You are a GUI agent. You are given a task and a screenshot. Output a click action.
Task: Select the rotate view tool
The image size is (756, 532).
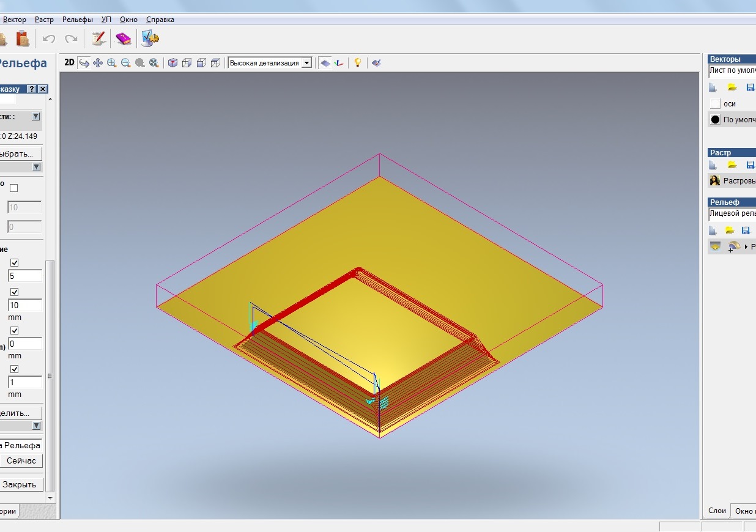coord(84,62)
